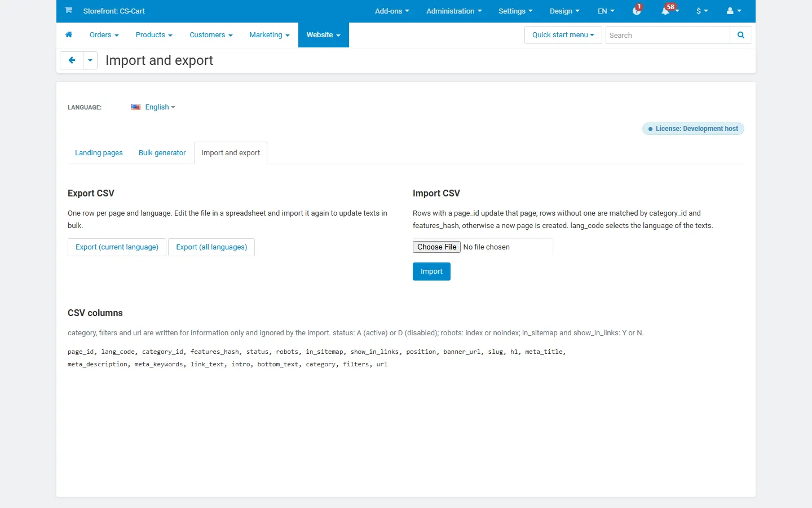The image size is (812, 508).
Task: Click the storefront cart icon
Action: [x=68, y=10]
